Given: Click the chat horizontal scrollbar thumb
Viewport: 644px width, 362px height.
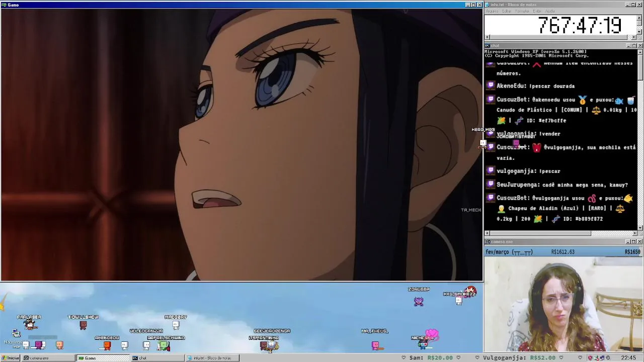Looking at the screenshot, I should coord(540,233).
